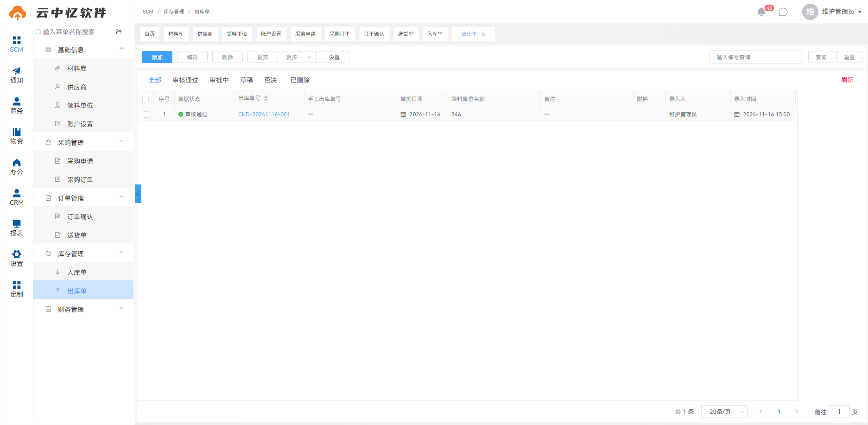Open the 通知 module in sidebar
Viewport: 868px width, 425px height.
17,75
